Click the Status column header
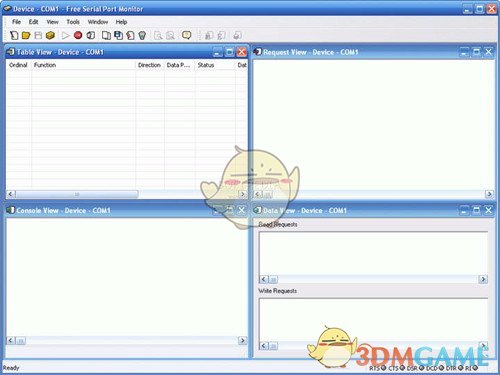 tap(215, 65)
